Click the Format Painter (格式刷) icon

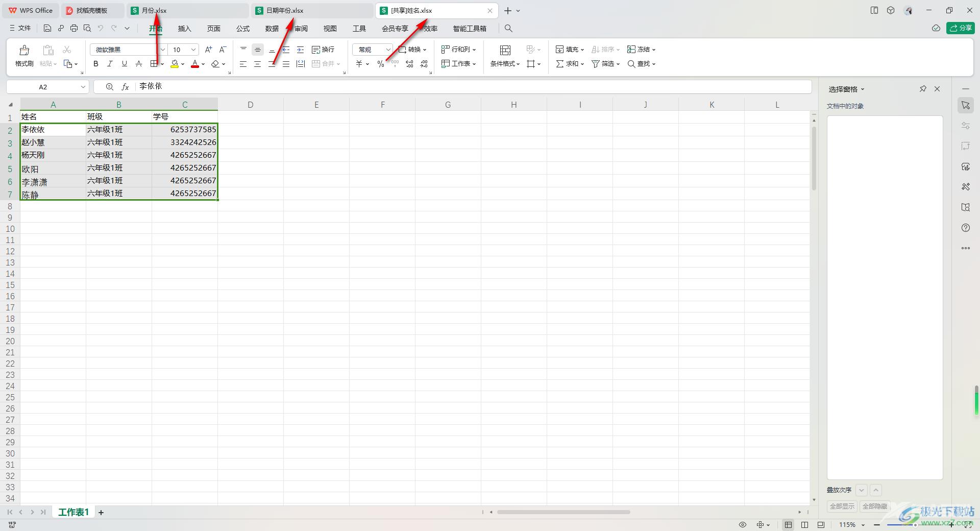[x=24, y=50]
